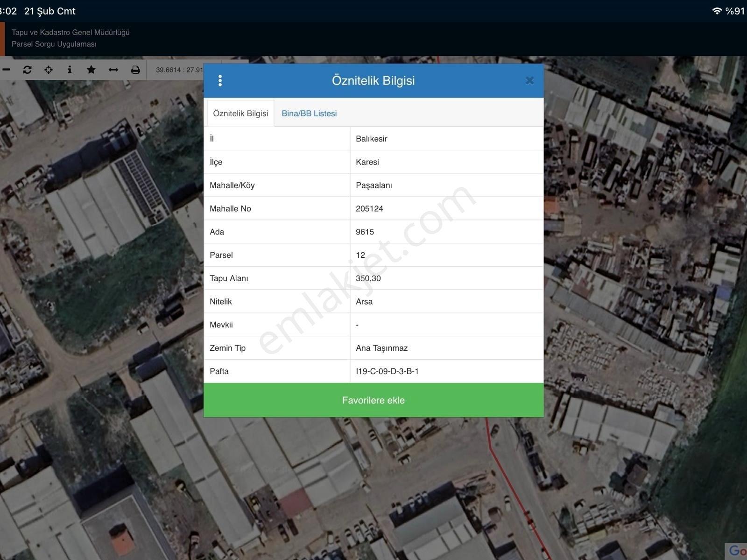Viewport: 747px width, 560px height.
Task: Select the value Karesi
Action: coord(367,162)
